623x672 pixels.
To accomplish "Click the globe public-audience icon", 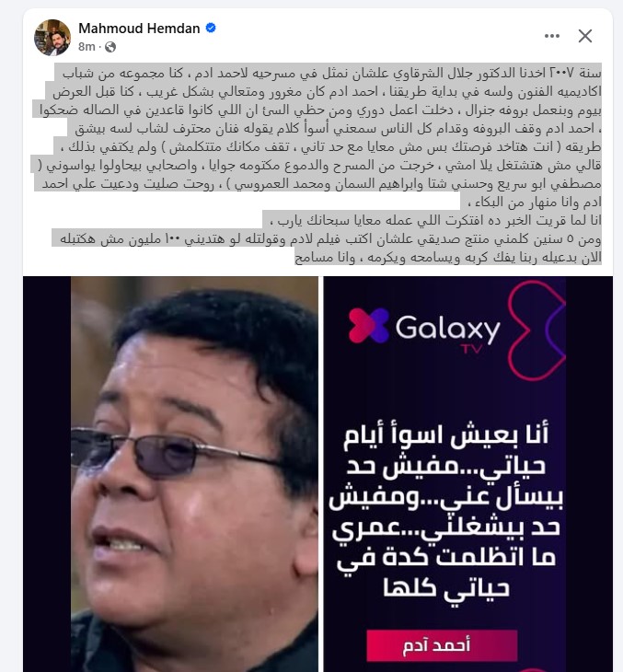I will [x=110, y=47].
